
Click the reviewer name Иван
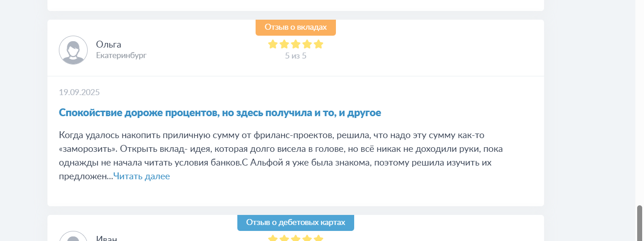106,238
